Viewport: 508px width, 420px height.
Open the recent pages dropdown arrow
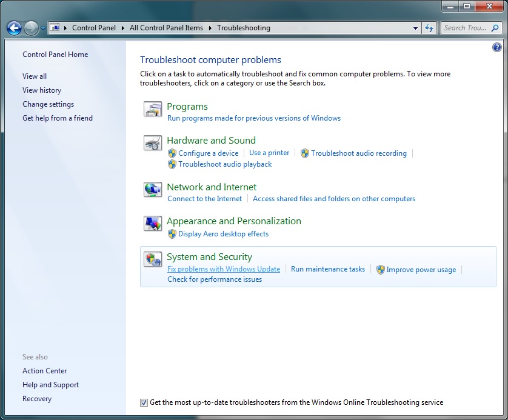[x=43, y=28]
